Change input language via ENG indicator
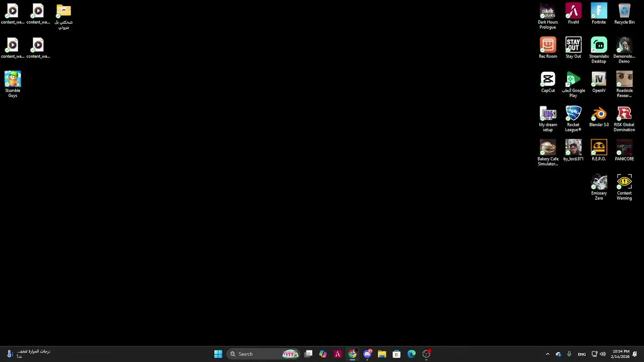This screenshot has width=644, height=362. tap(582, 354)
